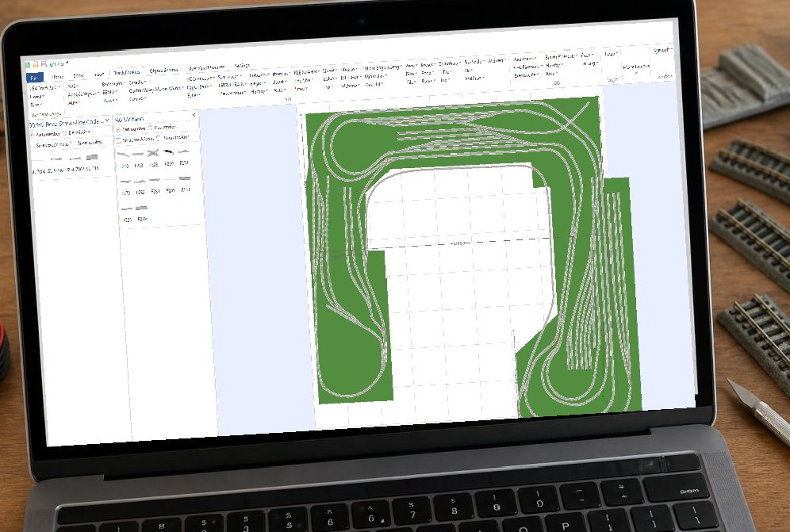Select Description in Peco Streamline panel
790x532 pixels.
[x=77, y=132]
